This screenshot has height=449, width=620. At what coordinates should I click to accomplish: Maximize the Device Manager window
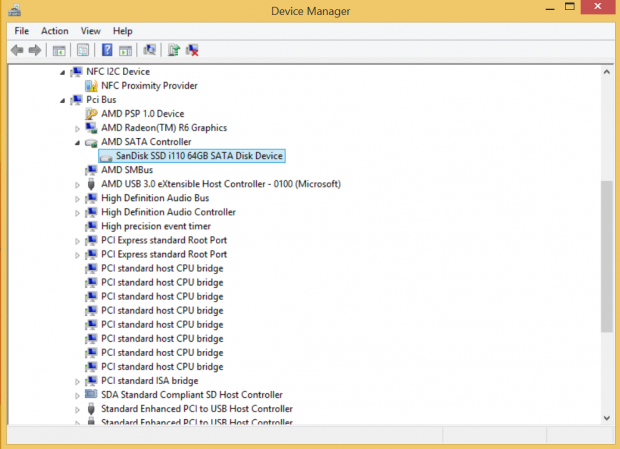point(570,7)
